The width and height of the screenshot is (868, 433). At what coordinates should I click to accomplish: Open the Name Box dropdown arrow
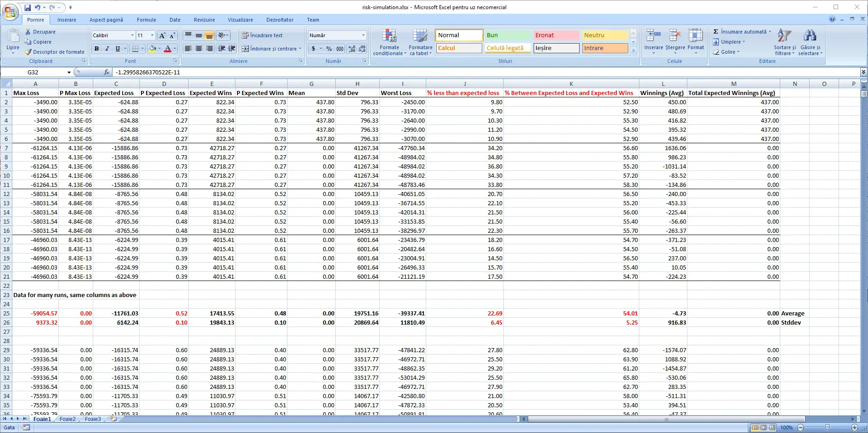69,72
